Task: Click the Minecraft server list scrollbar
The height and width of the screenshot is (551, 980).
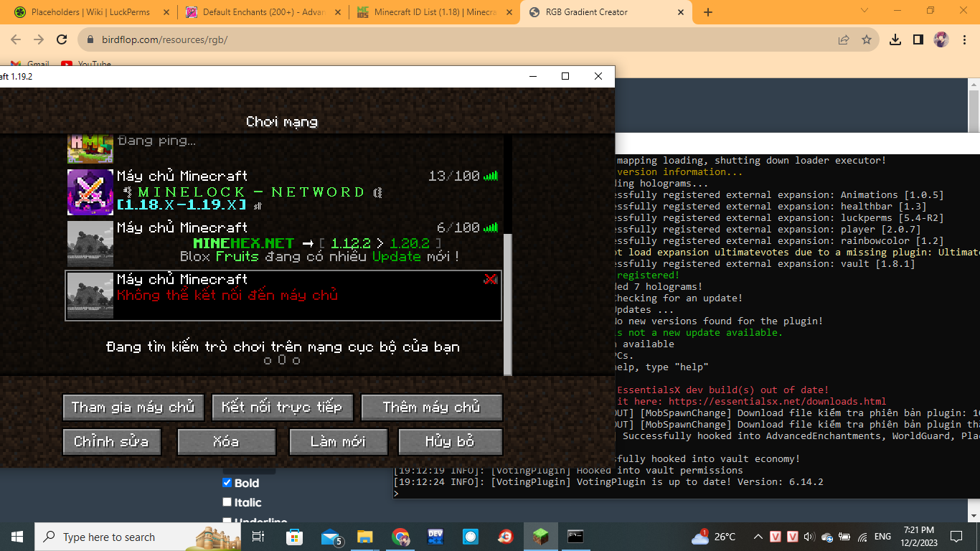Action: pos(508,303)
